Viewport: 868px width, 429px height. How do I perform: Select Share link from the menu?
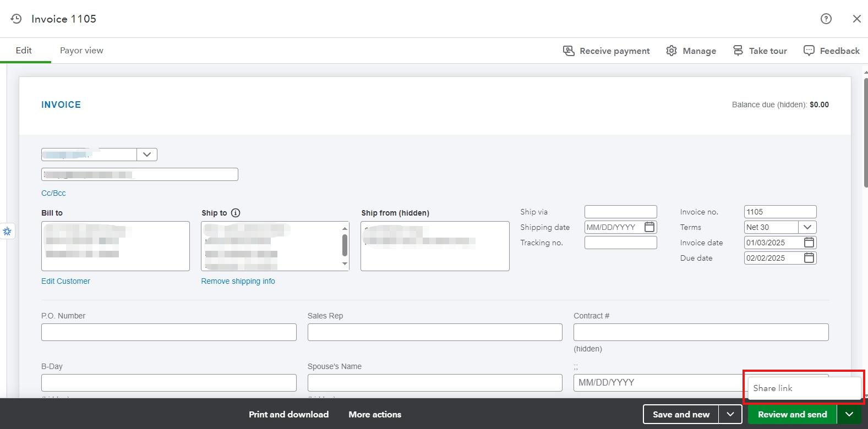(773, 388)
